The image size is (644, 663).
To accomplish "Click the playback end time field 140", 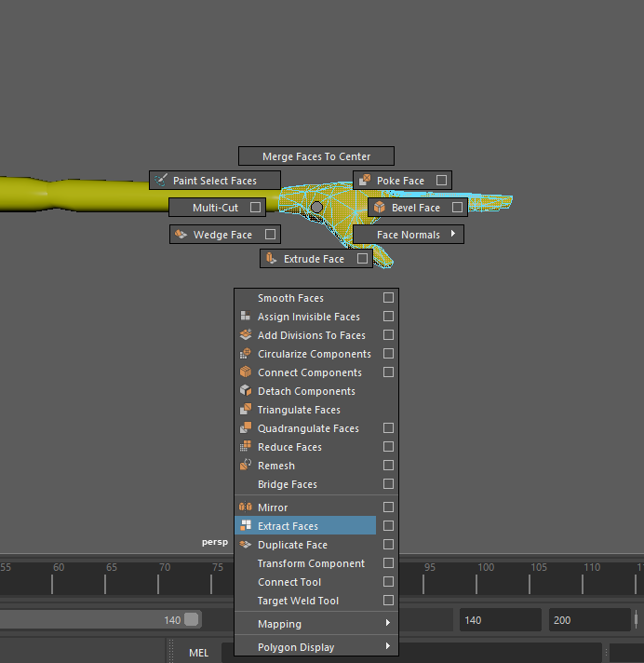I will [501, 620].
